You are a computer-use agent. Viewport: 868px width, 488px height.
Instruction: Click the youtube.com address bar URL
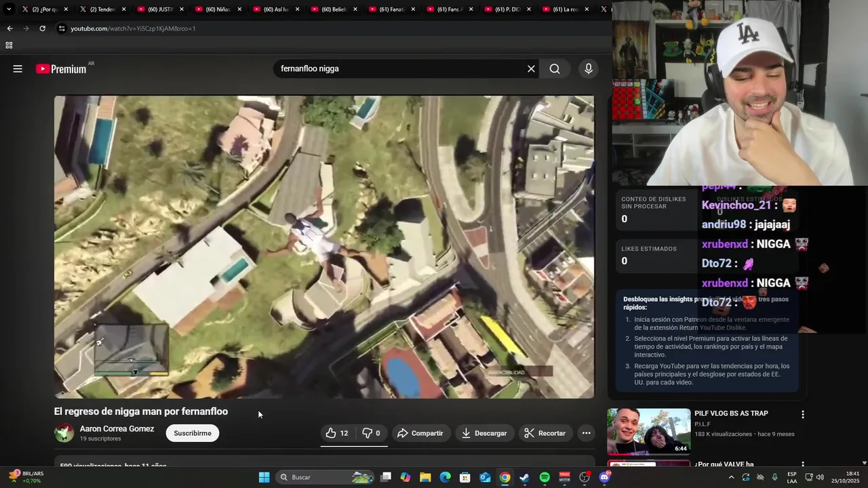[133, 28]
